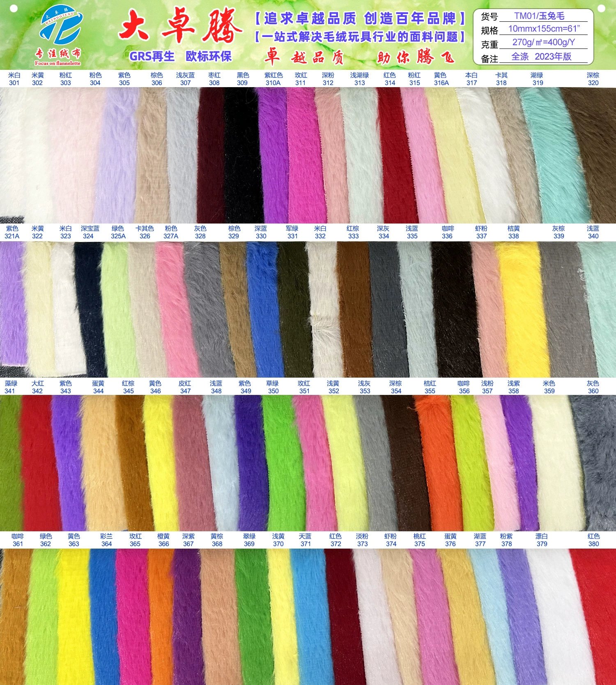This screenshot has height=685, width=616.
Task: Click the 'Focus on flannelette' tagline
Action: (57, 63)
